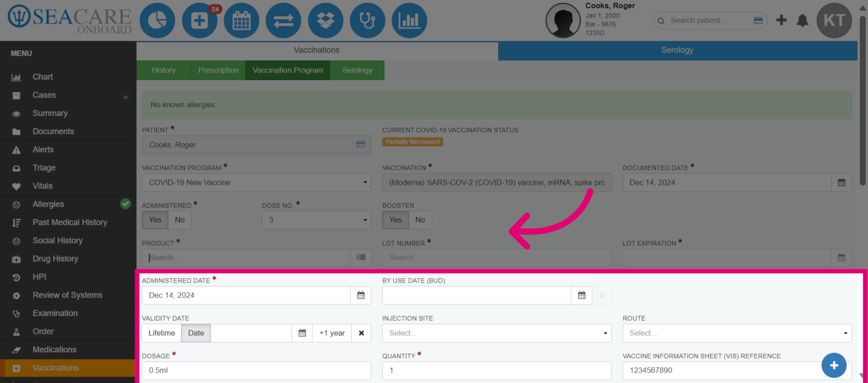Switch to the Vaccinations main tab
The image size is (868, 383).
317,50
